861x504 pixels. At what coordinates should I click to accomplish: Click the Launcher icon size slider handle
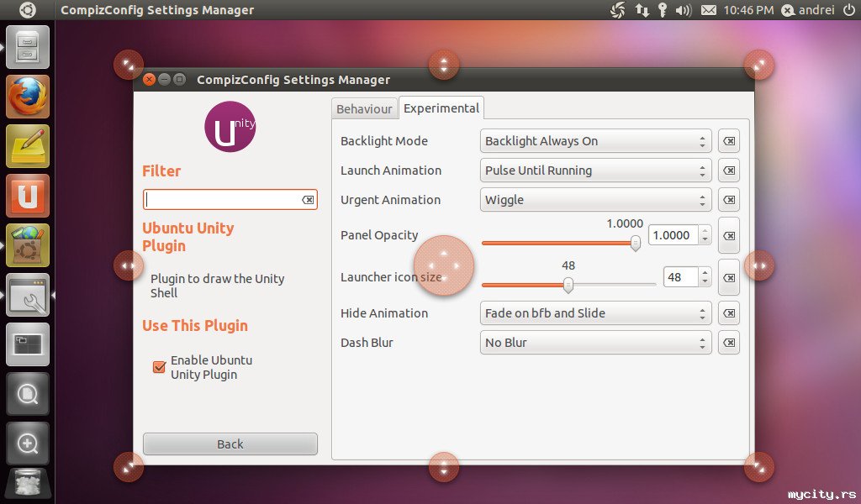[568, 285]
